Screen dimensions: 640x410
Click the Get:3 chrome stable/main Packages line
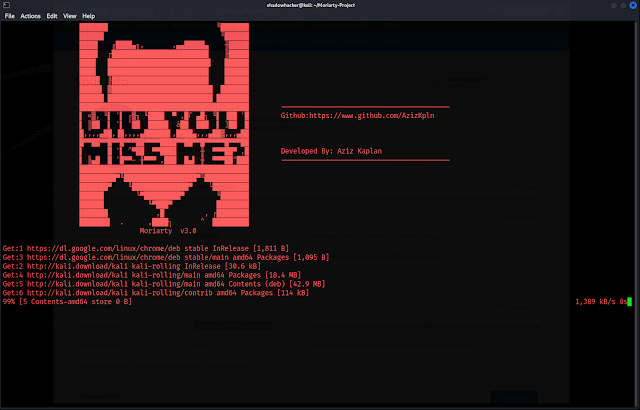(166, 257)
